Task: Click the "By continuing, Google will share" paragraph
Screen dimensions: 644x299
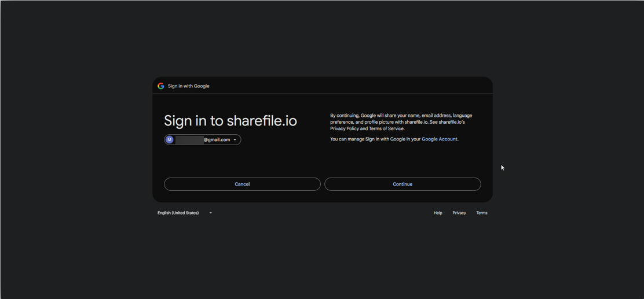Action: [401, 122]
